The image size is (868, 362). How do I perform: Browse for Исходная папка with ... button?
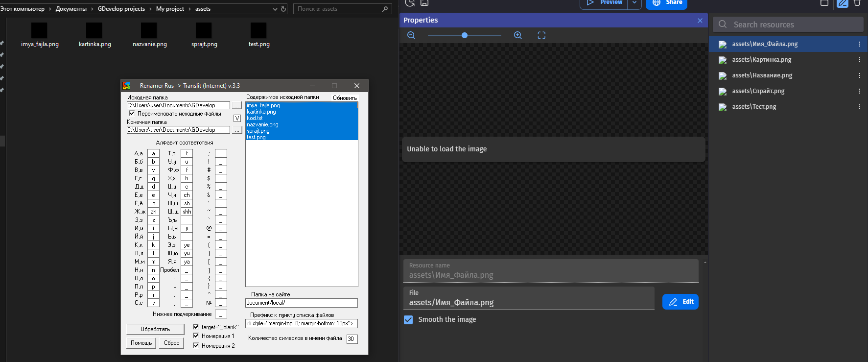[236, 105]
